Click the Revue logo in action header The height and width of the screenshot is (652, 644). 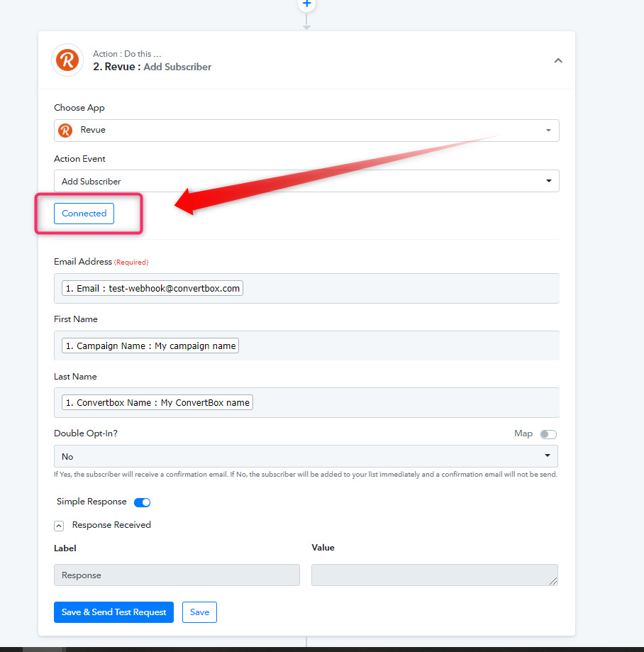point(67,60)
